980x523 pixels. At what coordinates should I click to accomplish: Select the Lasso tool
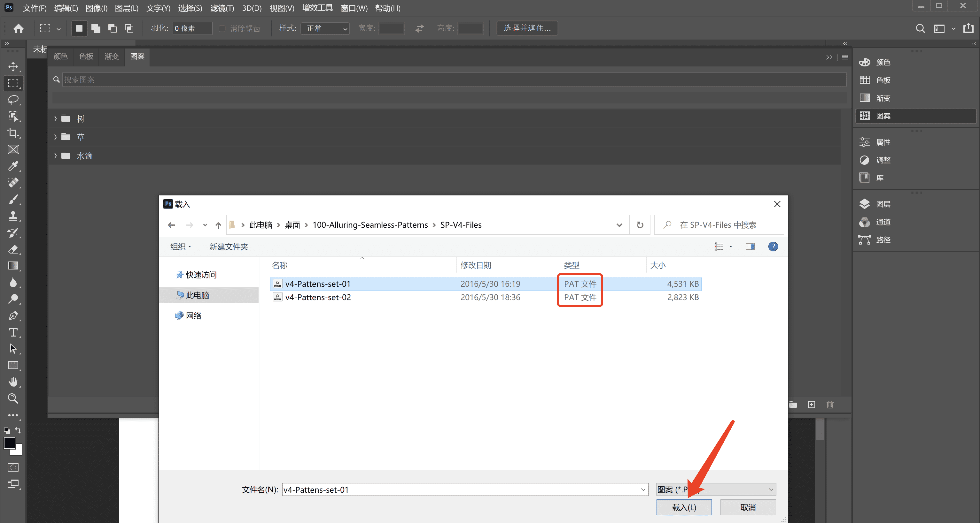[x=13, y=100]
